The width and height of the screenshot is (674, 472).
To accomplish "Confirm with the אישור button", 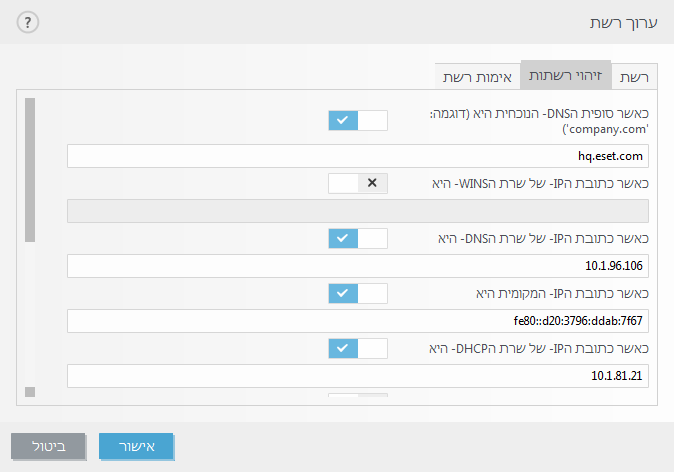I will (136, 446).
